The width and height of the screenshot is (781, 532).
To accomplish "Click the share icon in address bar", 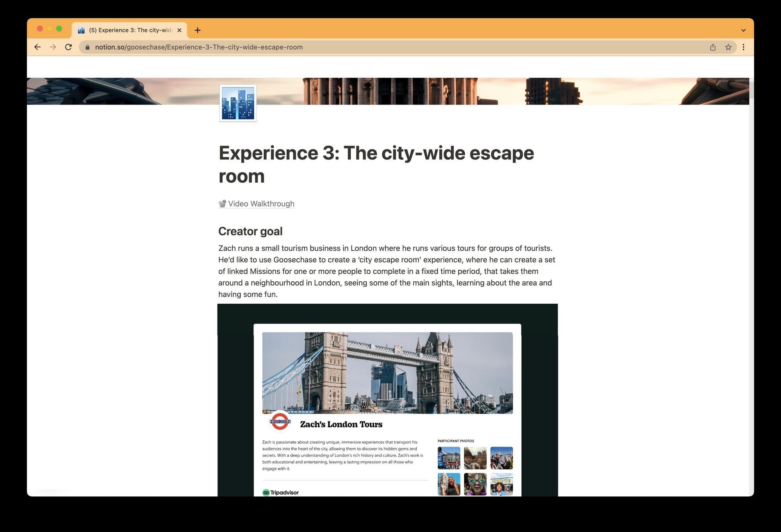I will point(713,47).
